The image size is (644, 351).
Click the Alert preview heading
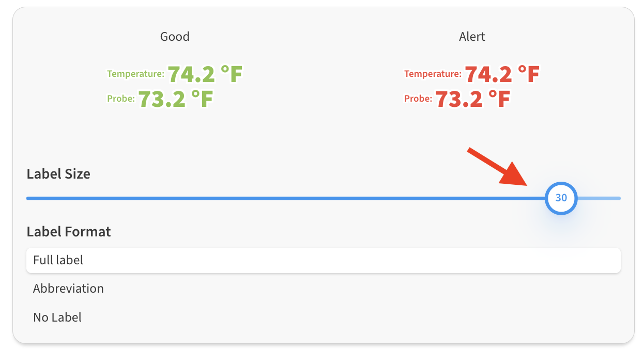pyautogui.click(x=472, y=37)
